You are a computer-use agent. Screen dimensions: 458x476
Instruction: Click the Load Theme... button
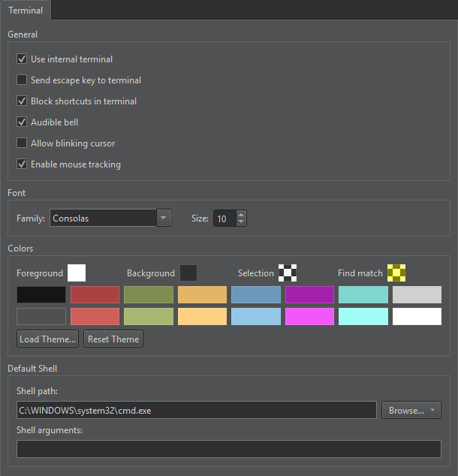click(48, 339)
